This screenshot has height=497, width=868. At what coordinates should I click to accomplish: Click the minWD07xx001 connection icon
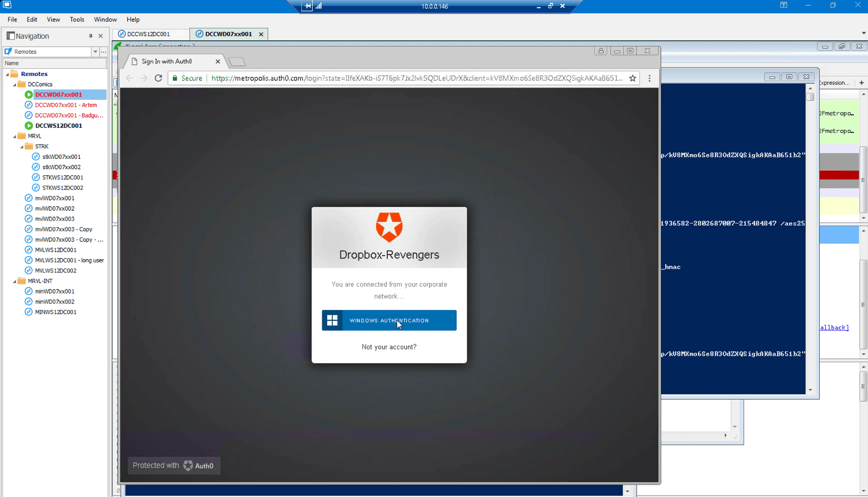[x=29, y=291]
